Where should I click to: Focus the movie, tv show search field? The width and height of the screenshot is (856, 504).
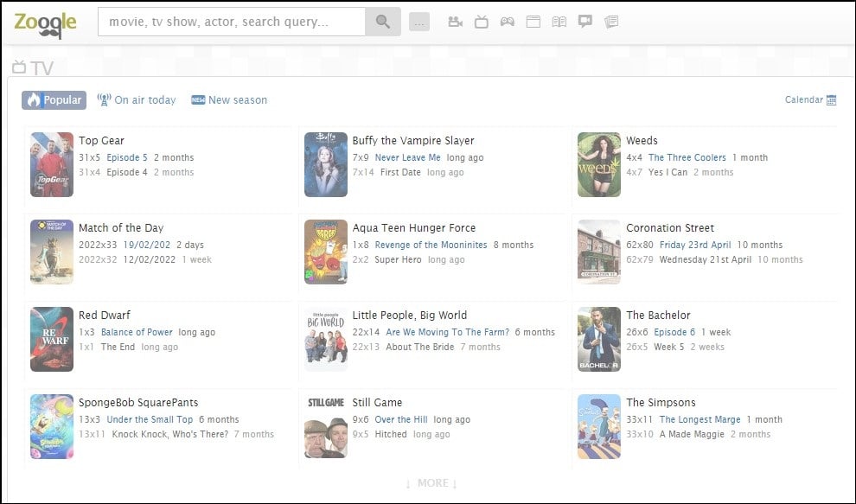coord(232,22)
